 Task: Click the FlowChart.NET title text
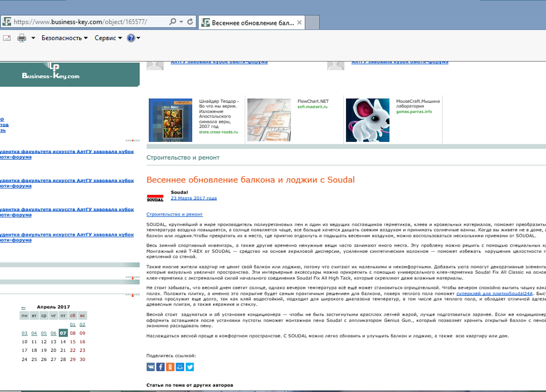pyautogui.click(x=313, y=101)
